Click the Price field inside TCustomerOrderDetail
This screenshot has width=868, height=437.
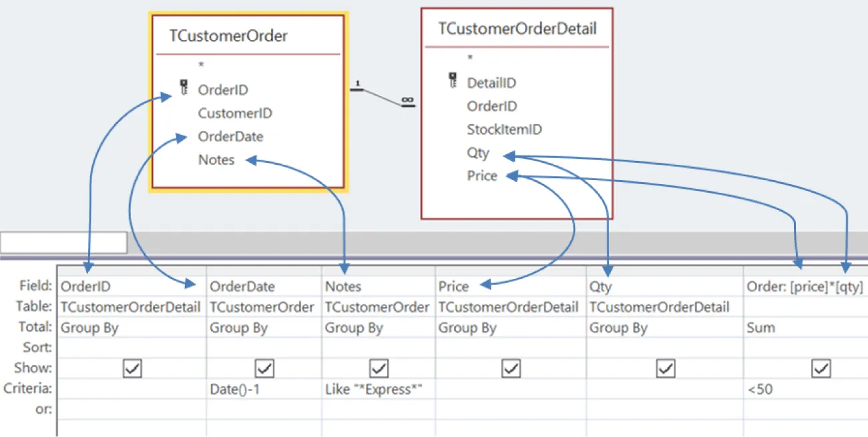pyautogui.click(x=482, y=175)
